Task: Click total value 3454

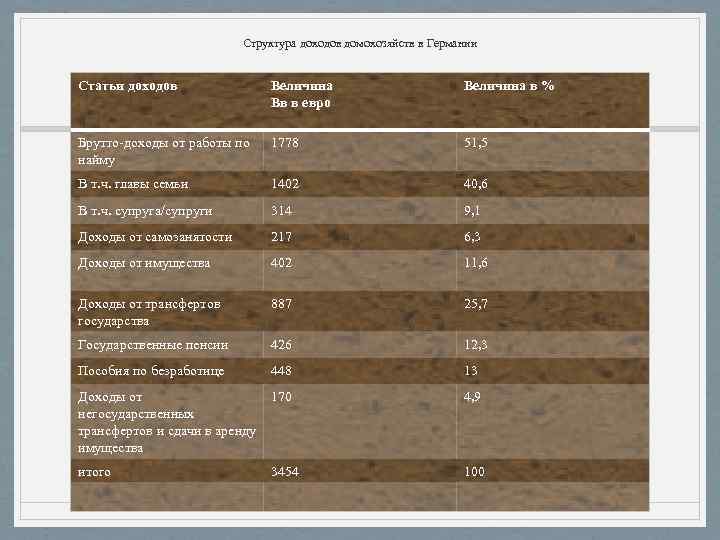Action: tap(285, 472)
